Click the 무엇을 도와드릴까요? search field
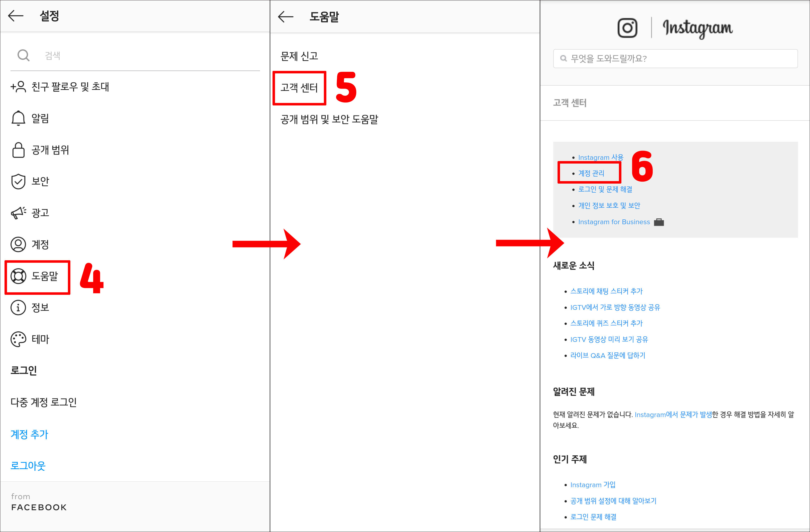The image size is (810, 532). coord(675,59)
